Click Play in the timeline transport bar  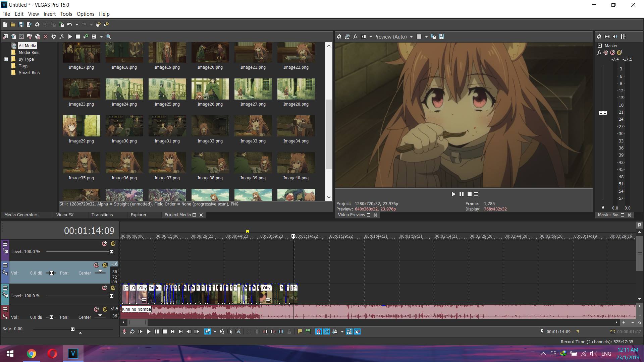point(149,331)
